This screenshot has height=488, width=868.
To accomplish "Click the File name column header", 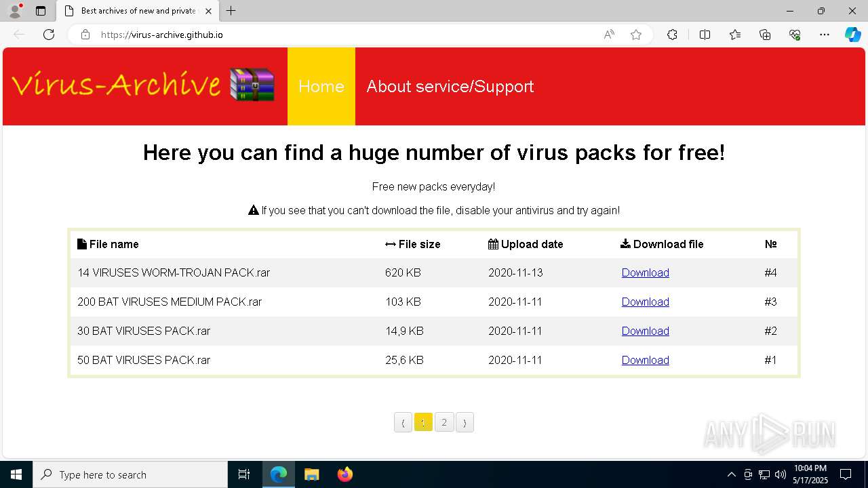I will click(x=108, y=244).
